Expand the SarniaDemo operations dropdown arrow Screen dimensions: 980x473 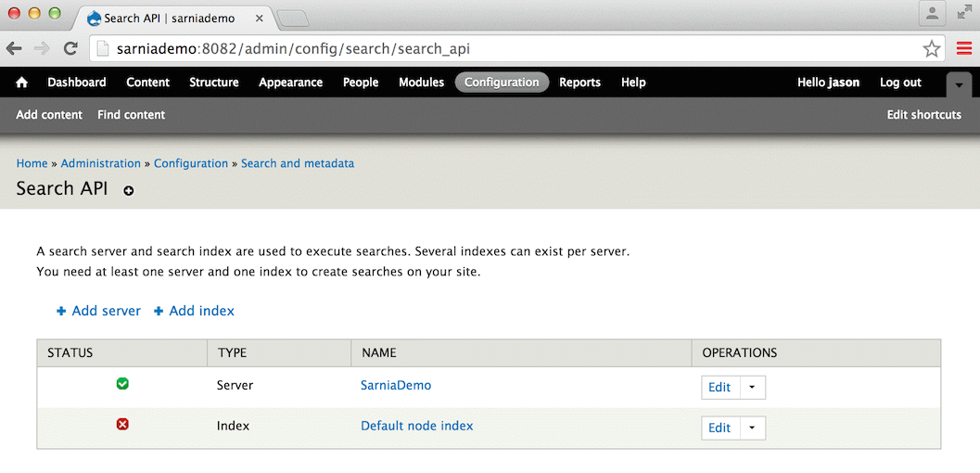752,388
